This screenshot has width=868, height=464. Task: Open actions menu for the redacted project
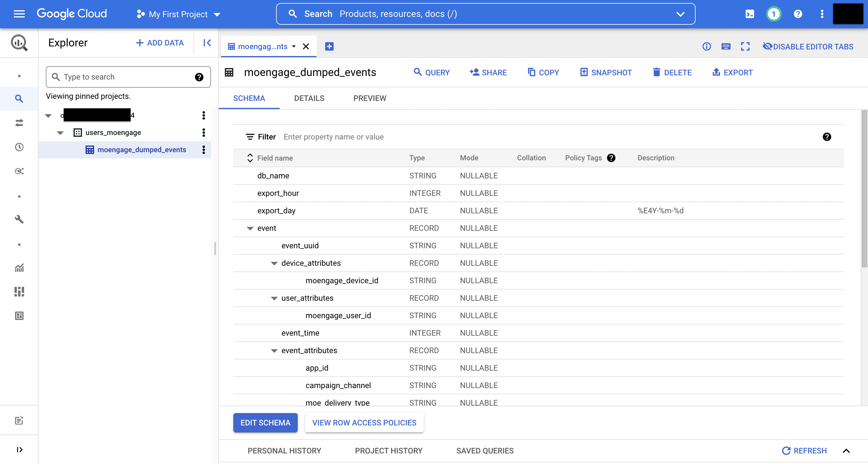(203, 116)
